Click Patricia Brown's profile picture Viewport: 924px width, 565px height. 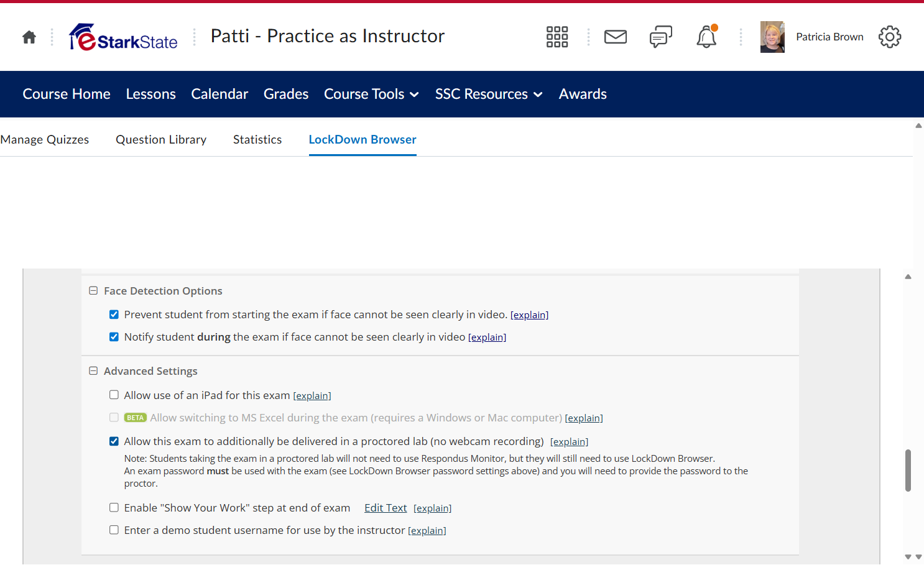pos(772,37)
